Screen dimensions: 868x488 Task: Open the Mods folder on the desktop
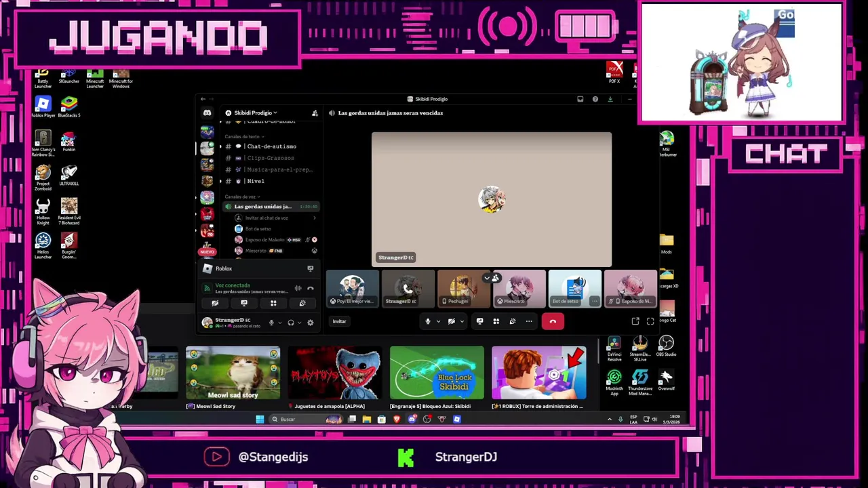click(x=667, y=244)
